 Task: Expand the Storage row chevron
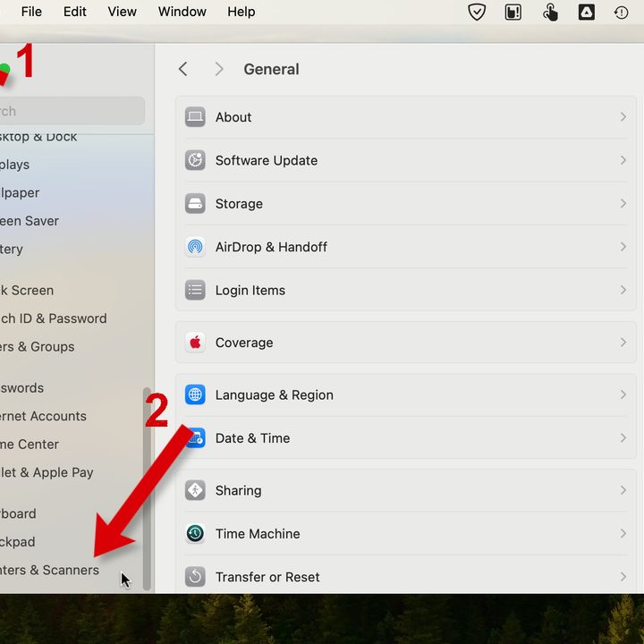(623, 204)
